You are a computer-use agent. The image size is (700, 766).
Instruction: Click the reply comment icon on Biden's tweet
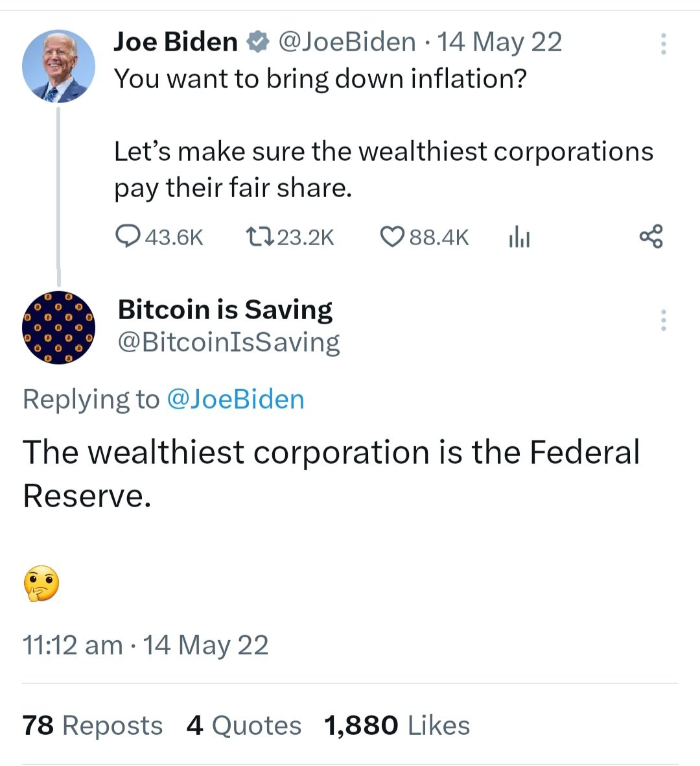[x=127, y=237]
